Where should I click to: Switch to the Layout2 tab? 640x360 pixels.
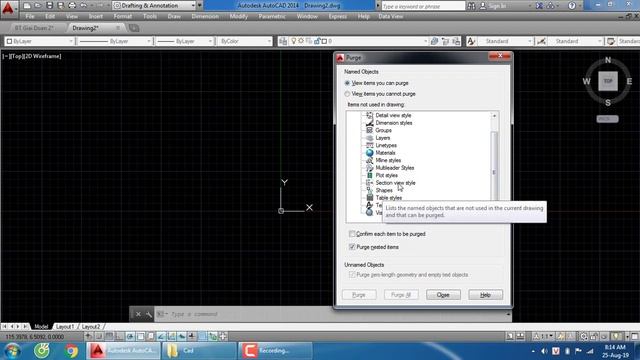coord(91,327)
